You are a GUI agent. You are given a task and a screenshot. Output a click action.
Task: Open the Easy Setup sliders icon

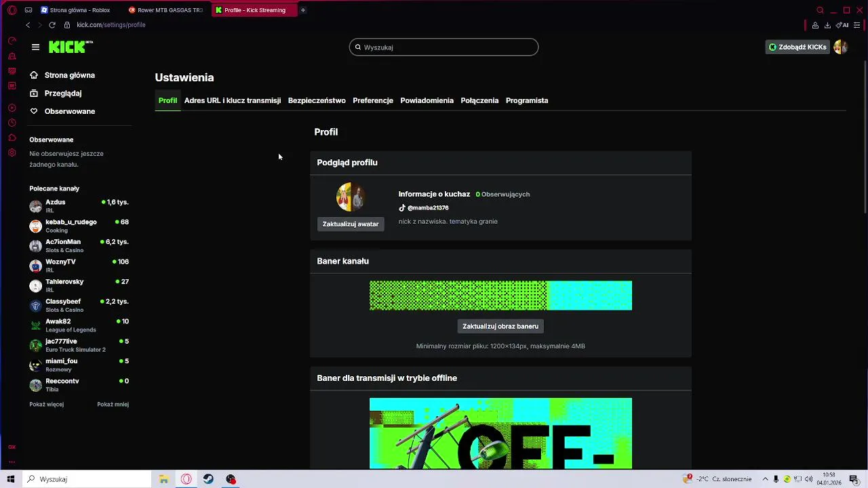click(x=857, y=25)
